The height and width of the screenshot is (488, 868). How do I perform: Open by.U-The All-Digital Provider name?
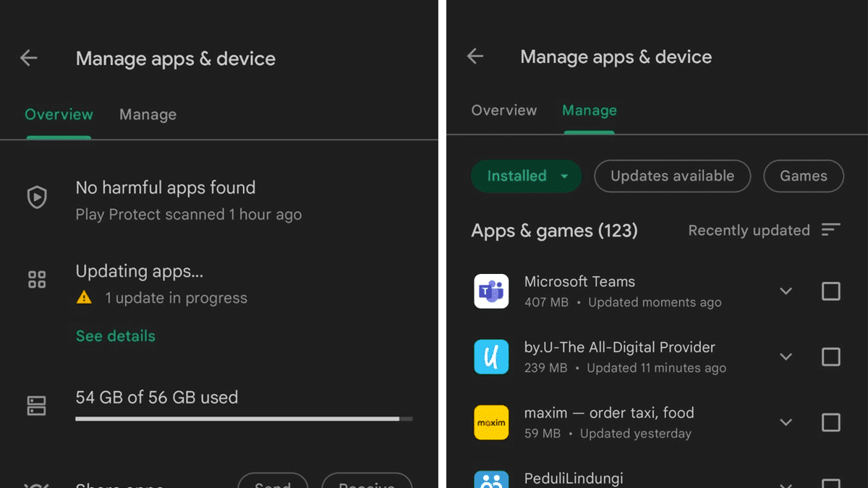tap(620, 347)
